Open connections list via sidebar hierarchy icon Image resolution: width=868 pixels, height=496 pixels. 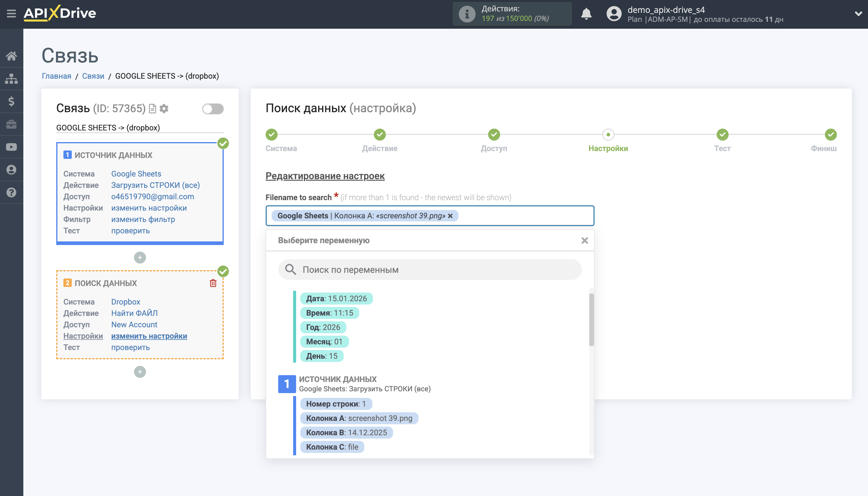tap(11, 78)
